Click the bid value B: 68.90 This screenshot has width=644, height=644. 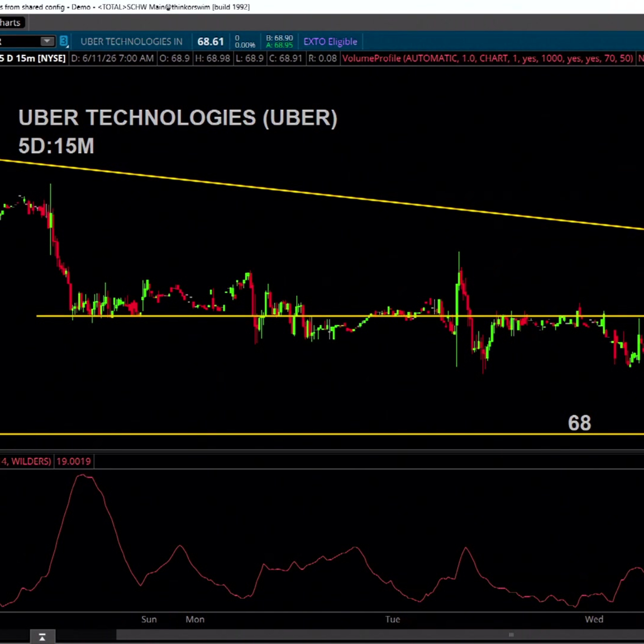(279, 38)
